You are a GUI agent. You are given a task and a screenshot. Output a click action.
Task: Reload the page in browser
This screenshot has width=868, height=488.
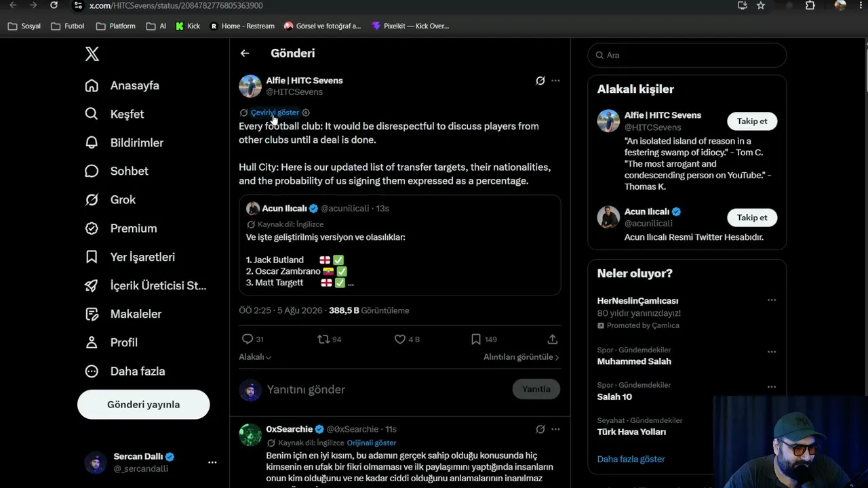coord(54,5)
